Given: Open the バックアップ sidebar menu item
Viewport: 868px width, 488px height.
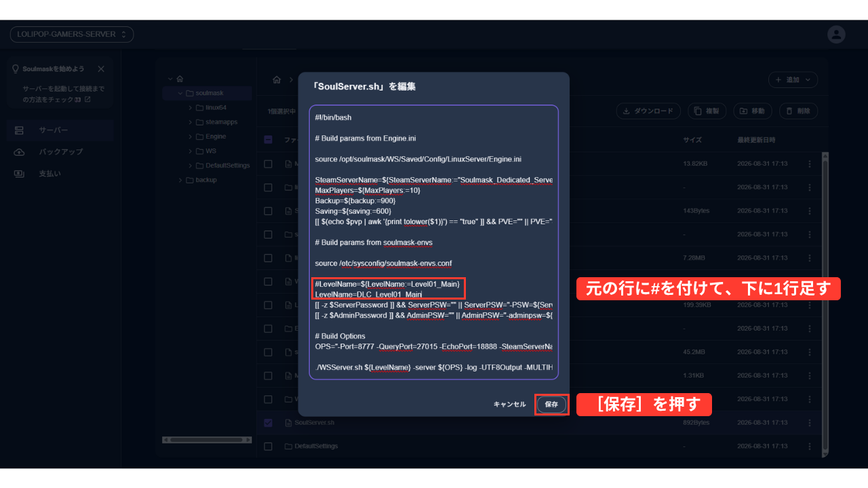Looking at the screenshot, I should pyautogui.click(x=61, y=152).
